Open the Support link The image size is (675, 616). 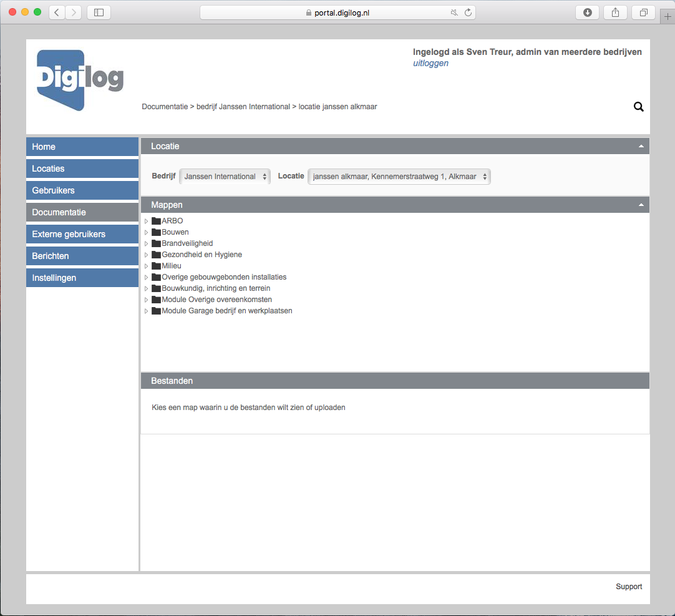[628, 587]
